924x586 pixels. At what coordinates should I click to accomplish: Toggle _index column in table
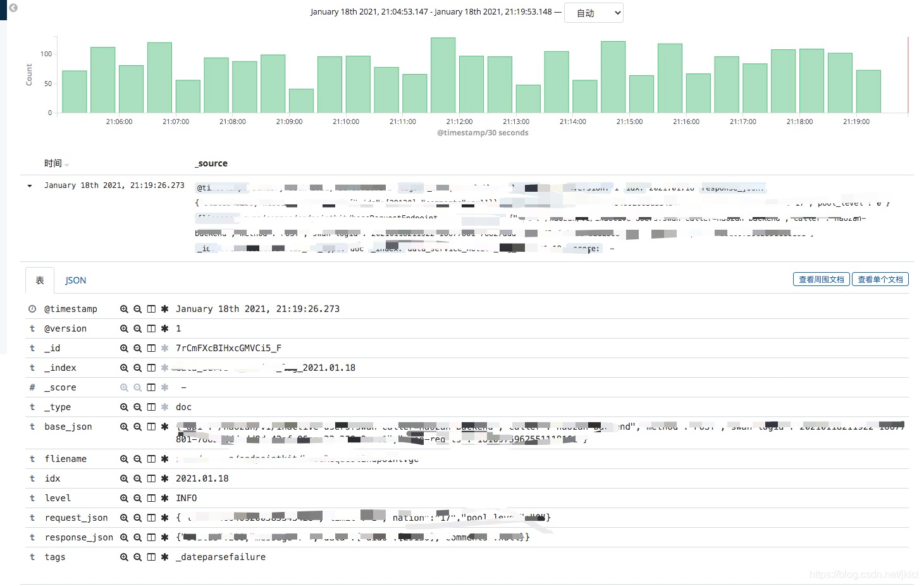click(151, 368)
